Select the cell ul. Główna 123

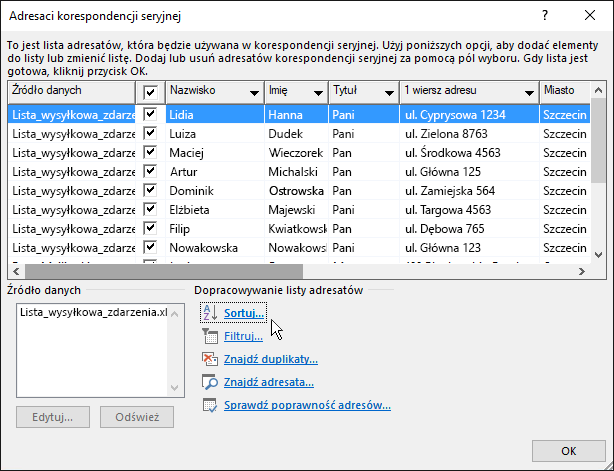470,248
